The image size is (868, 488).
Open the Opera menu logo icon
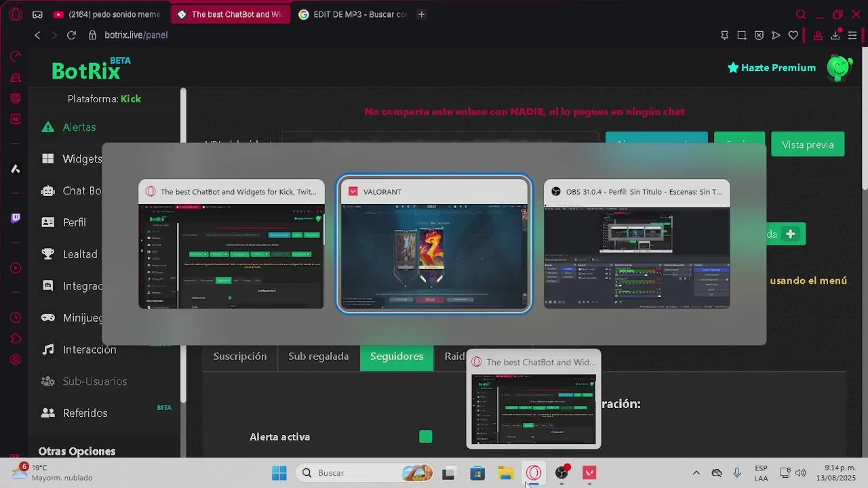(15, 14)
